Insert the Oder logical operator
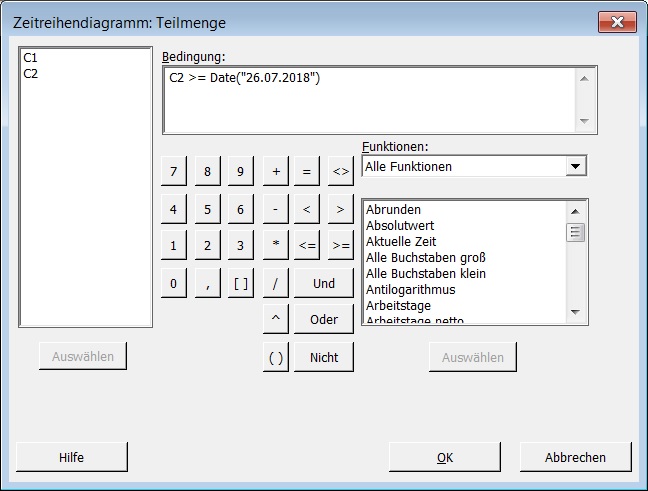Screen dimensions: 648x491 point(324,319)
